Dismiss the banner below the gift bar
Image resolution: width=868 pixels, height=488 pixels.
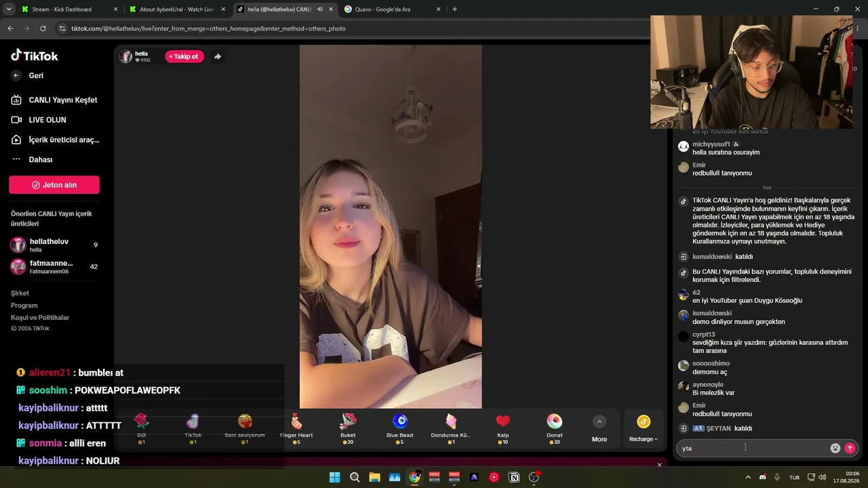coord(659,465)
